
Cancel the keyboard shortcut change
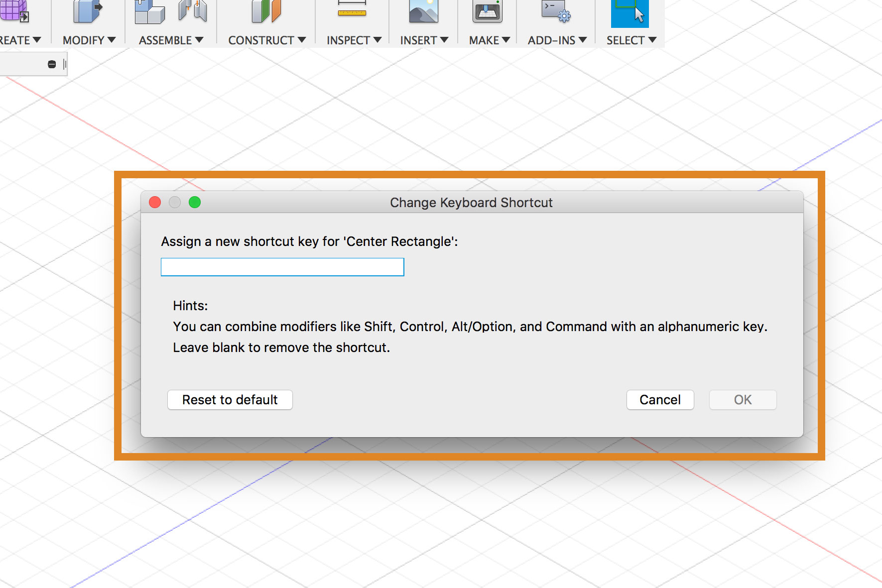coord(660,400)
